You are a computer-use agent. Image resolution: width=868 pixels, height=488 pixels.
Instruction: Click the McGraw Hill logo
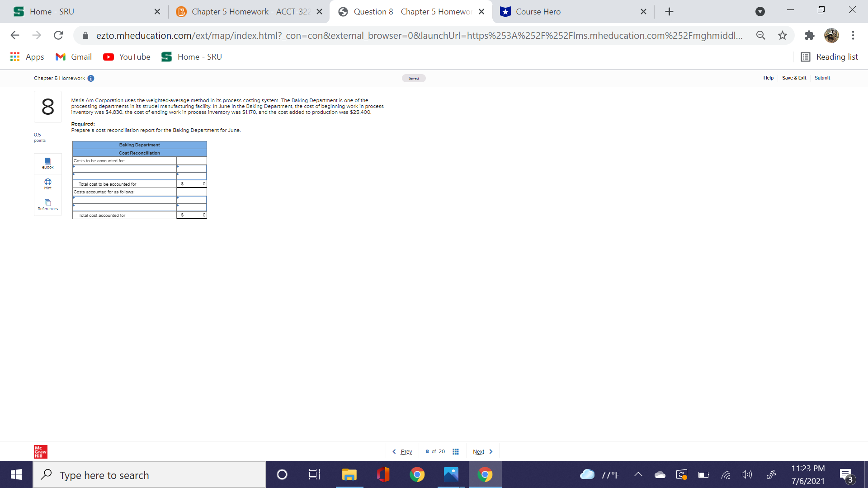40,451
